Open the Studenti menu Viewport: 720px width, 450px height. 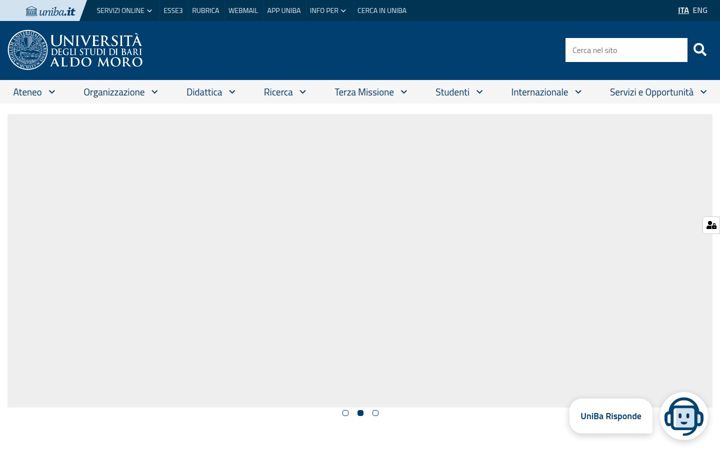pos(452,92)
